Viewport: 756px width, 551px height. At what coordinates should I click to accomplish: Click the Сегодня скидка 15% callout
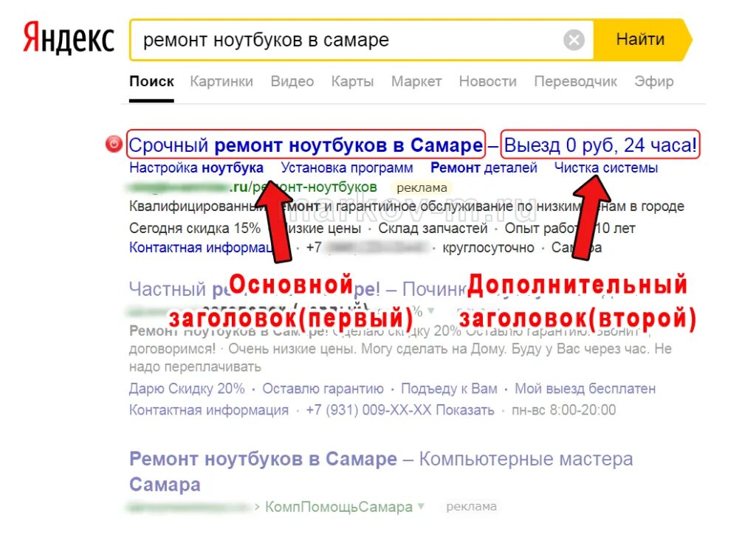(195, 228)
